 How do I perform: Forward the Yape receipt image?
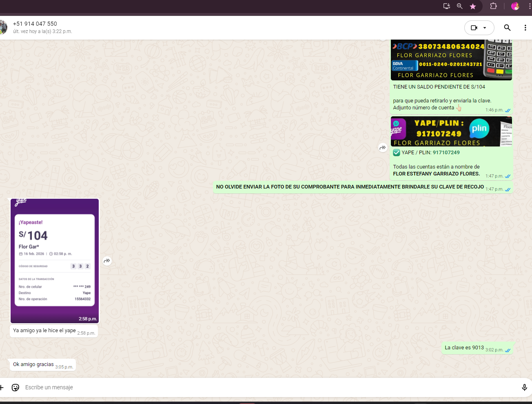[107, 261]
